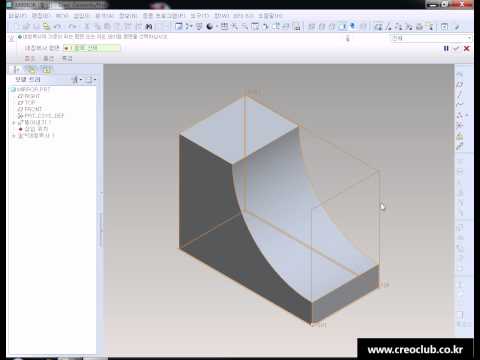The height and width of the screenshot is (360, 480).
Task: Click the mirror plane collector field
Action: point(92,48)
